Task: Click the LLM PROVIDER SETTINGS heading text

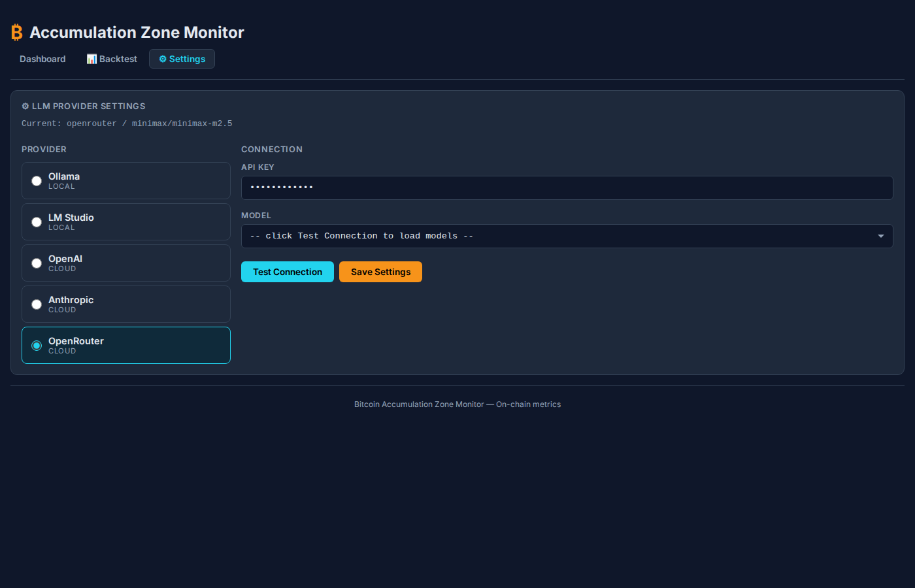Action: tap(89, 106)
